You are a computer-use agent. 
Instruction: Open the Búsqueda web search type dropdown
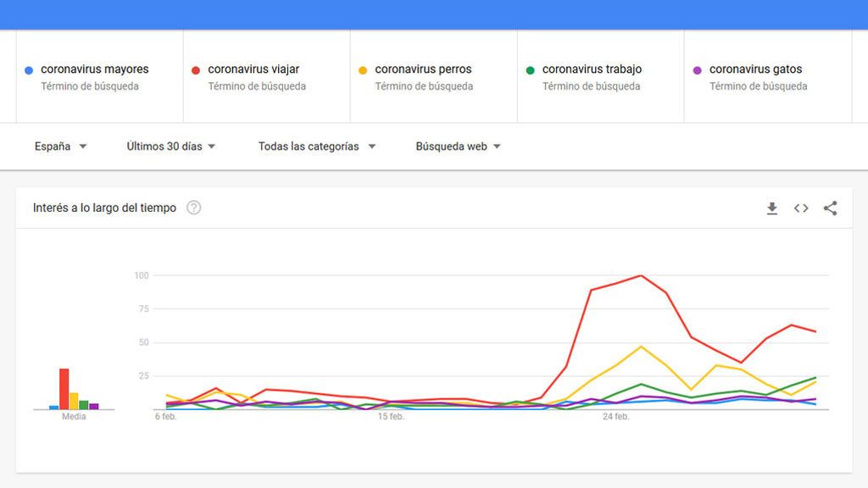(x=458, y=146)
